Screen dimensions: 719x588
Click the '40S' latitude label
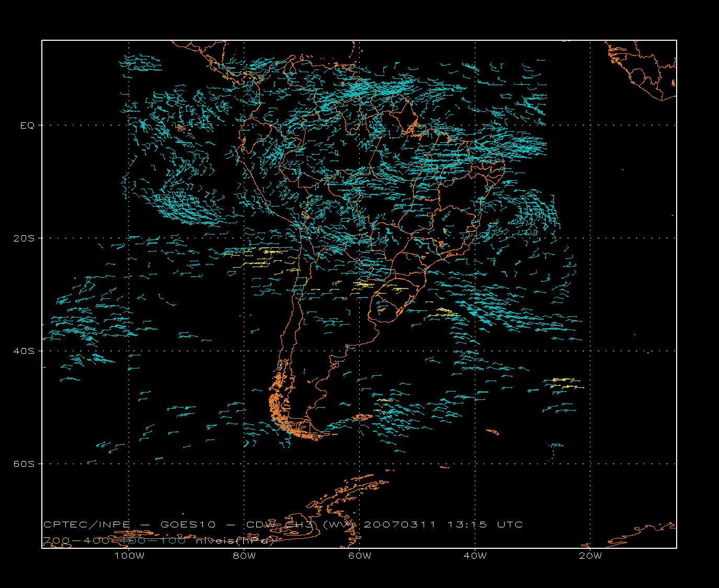coord(24,351)
